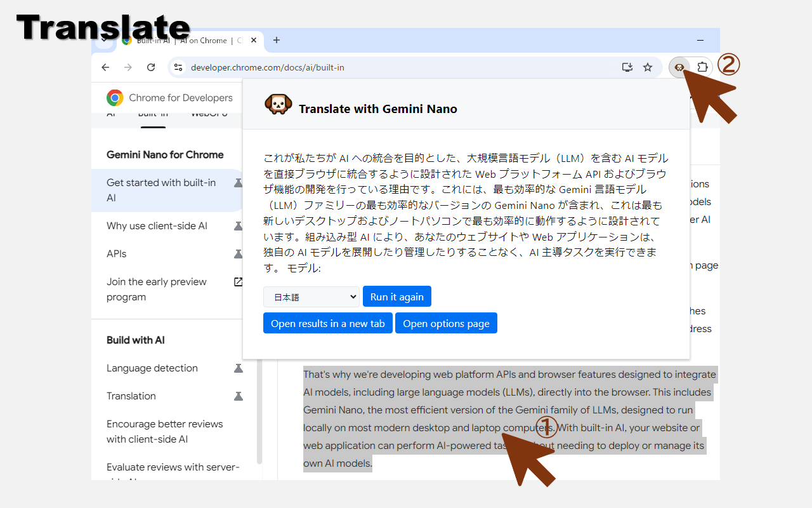Minimize the browser window
Image resolution: width=812 pixels, height=508 pixels.
pos(700,40)
